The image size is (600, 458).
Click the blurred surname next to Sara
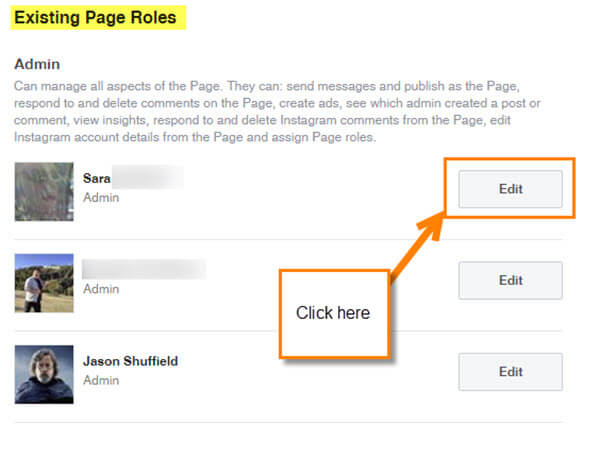pyautogui.click(x=147, y=177)
